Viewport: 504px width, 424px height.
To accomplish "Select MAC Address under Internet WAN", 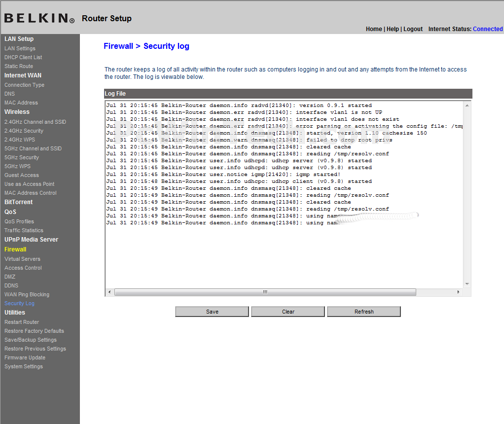I will tap(21, 103).
